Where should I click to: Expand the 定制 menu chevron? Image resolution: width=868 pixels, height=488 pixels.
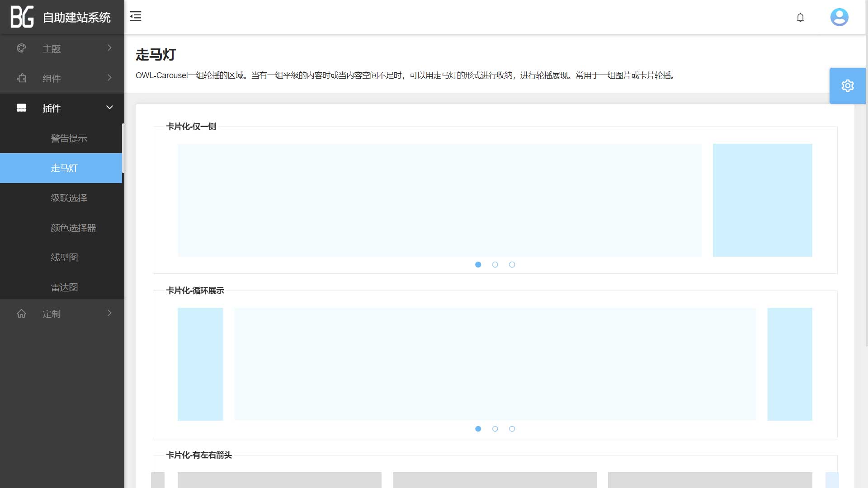click(109, 313)
